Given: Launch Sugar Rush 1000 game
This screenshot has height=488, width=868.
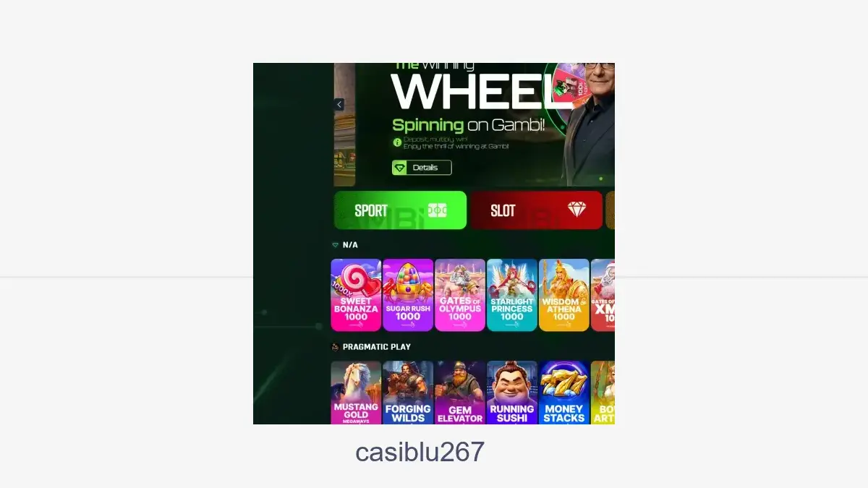Looking at the screenshot, I should (x=408, y=295).
